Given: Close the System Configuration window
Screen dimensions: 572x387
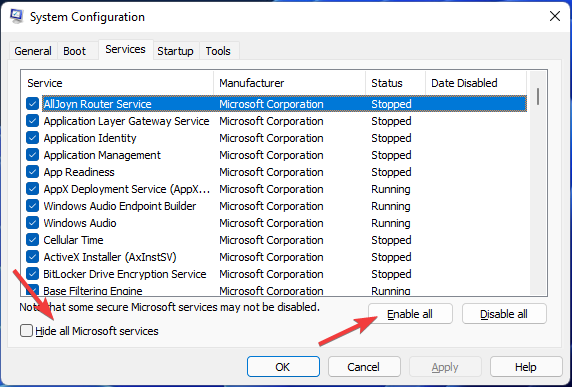Looking at the screenshot, I should [x=554, y=16].
